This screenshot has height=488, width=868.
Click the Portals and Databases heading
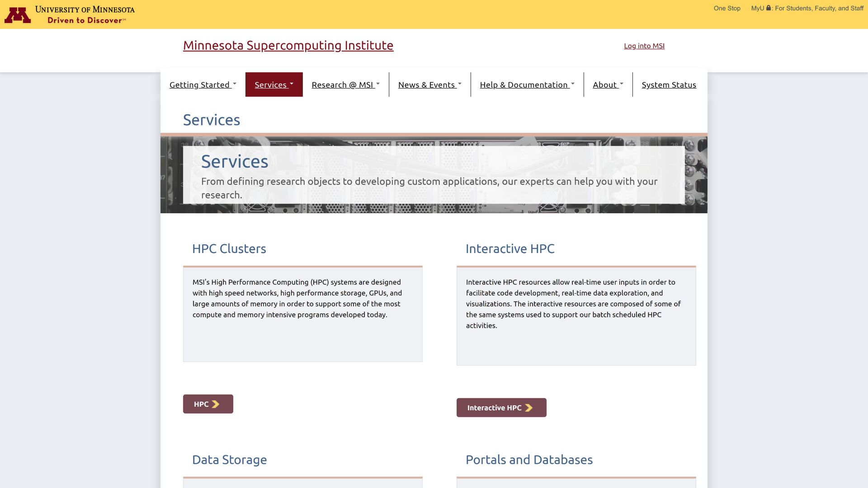tap(529, 459)
